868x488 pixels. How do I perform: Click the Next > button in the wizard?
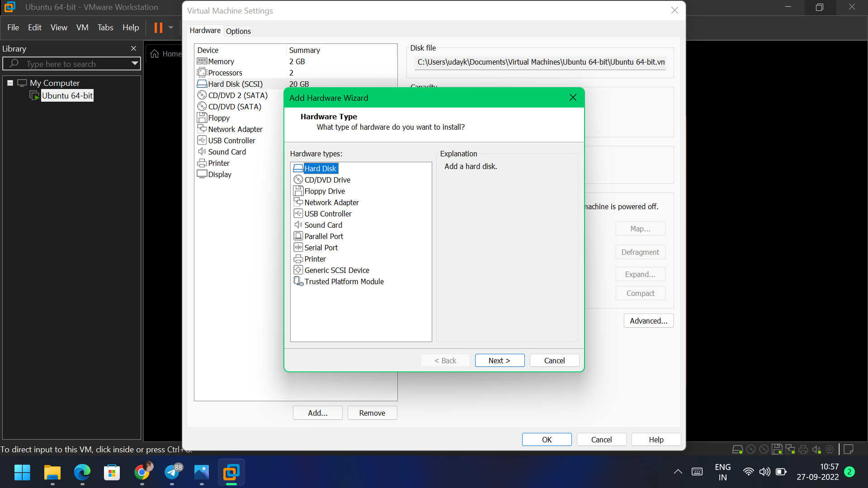click(500, 361)
